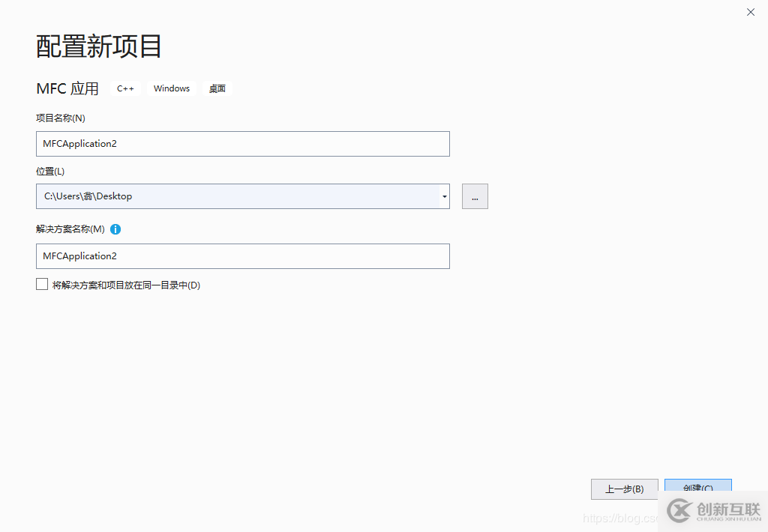Screen dimensions: 768x532
Task: Click the 位置(L) label
Action: 50,172
